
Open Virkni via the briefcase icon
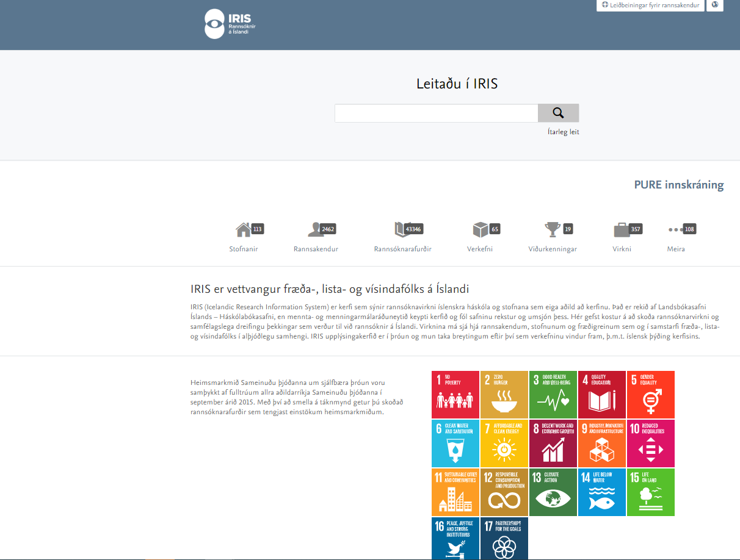point(622,230)
